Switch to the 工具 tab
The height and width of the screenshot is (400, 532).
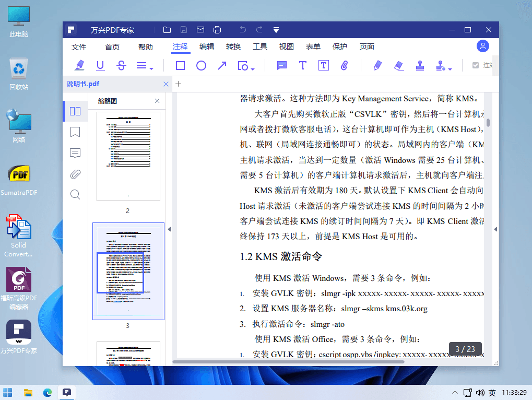(260, 46)
